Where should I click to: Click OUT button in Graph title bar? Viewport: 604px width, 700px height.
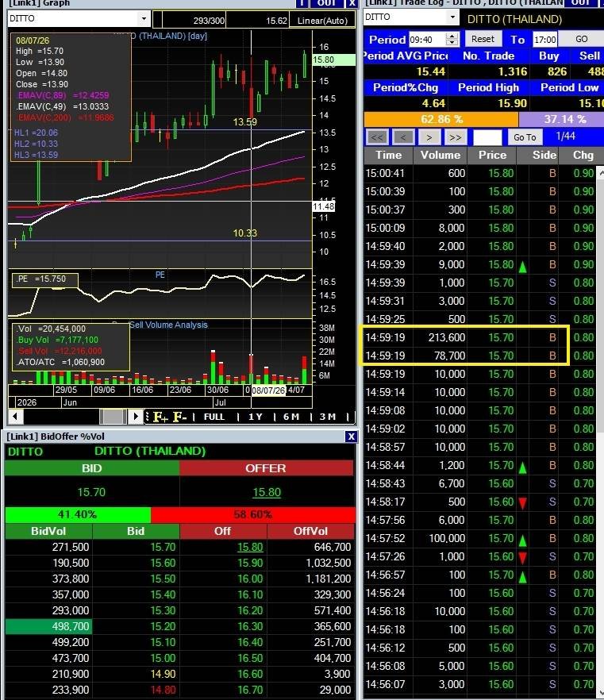[326, 3]
